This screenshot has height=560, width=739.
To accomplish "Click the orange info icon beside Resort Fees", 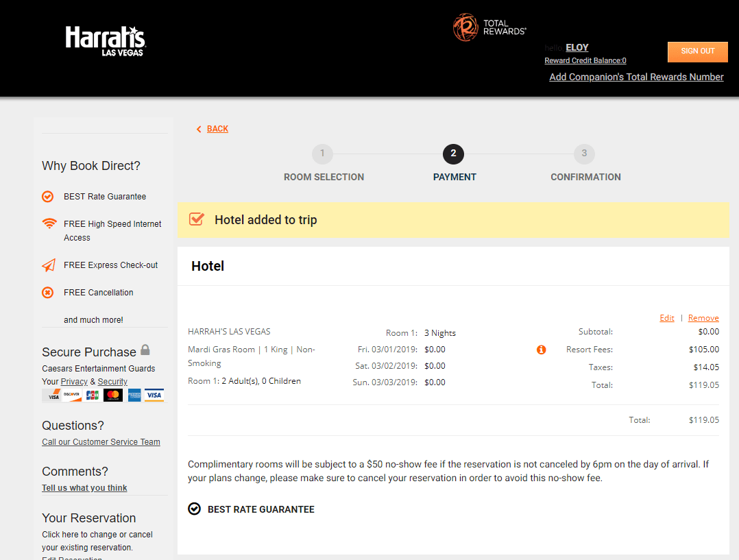I will (x=541, y=350).
